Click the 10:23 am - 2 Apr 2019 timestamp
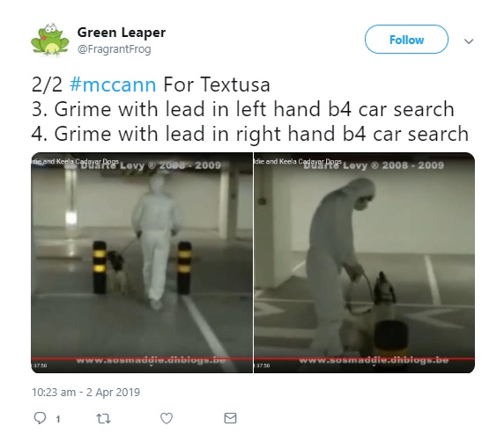This screenshot has width=504, height=441. click(85, 393)
